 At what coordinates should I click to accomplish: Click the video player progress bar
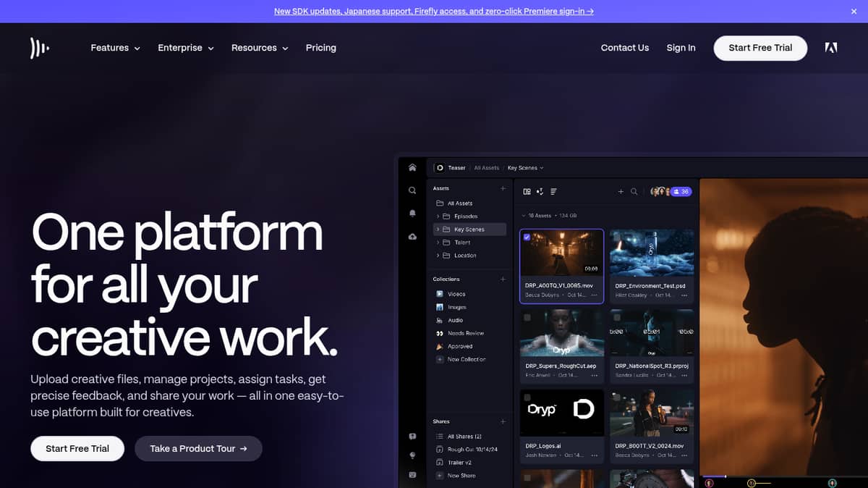[x=785, y=476]
